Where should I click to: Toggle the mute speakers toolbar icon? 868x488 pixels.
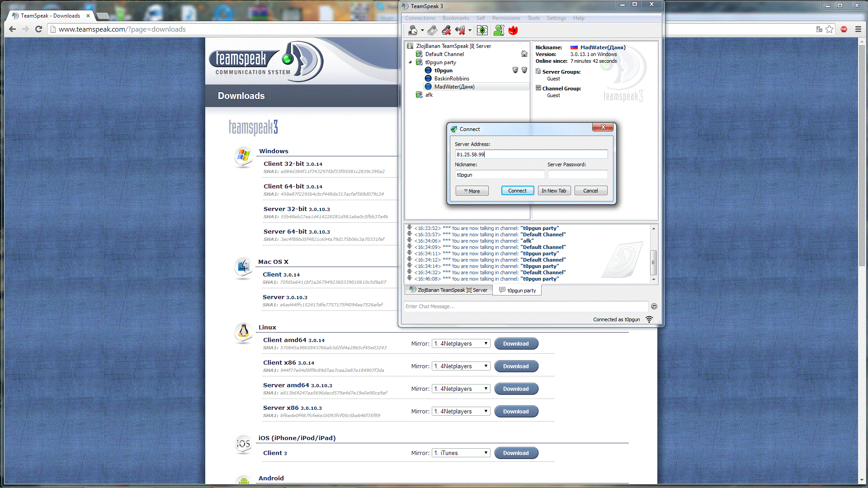[460, 30]
